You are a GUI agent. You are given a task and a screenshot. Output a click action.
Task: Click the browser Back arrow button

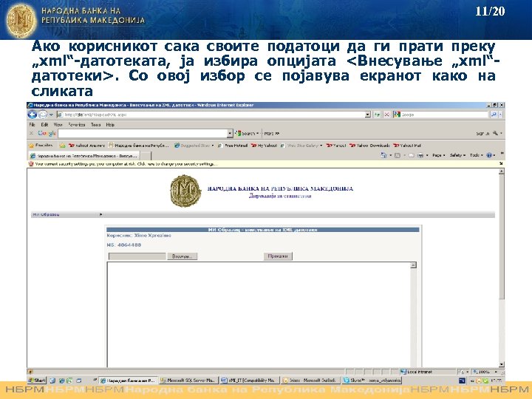click(33, 115)
